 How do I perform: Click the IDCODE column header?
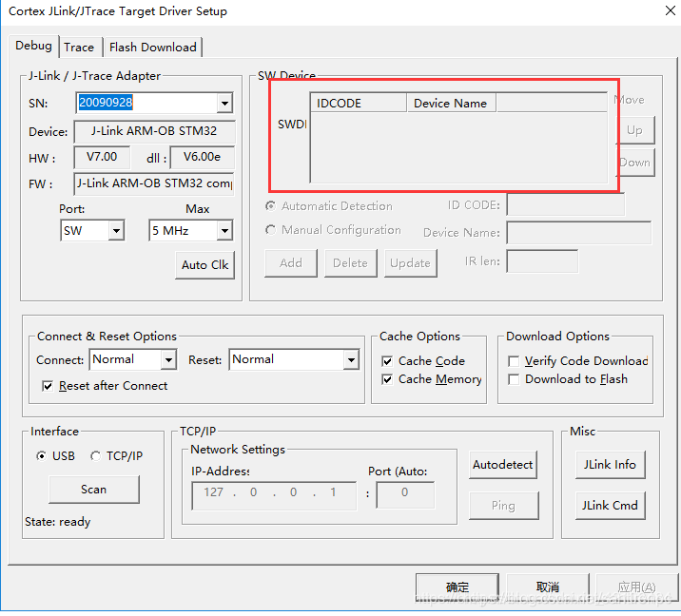click(x=359, y=104)
